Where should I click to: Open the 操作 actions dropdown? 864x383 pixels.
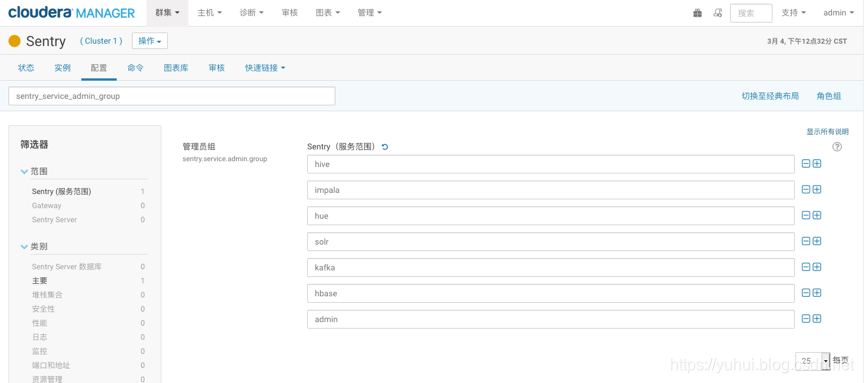point(150,41)
